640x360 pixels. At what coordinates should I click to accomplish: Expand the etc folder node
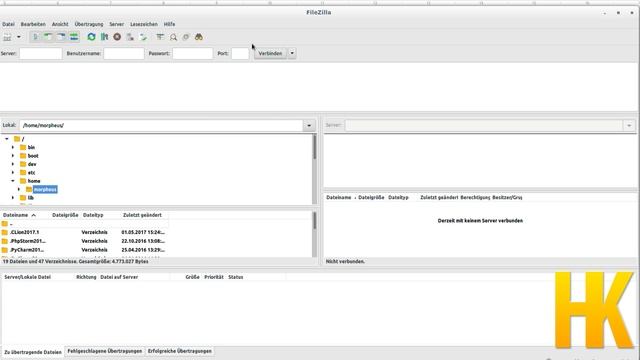[x=13, y=173]
